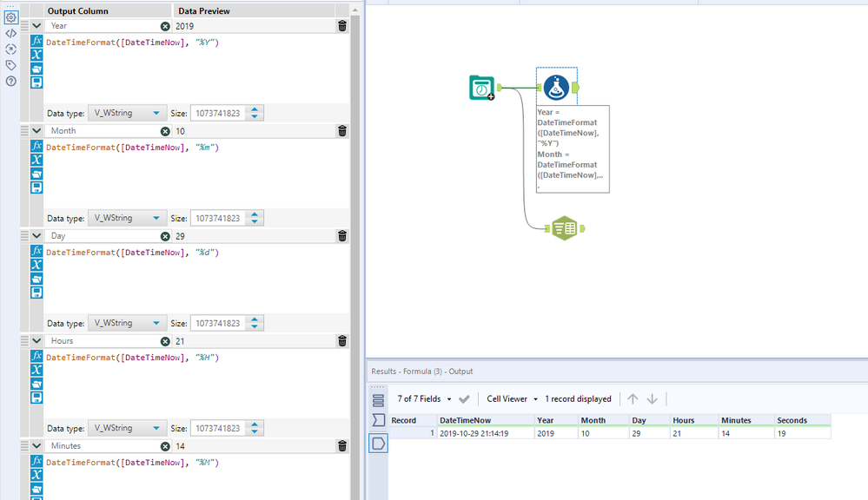This screenshot has width=868, height=500.
Task: Collapse the Minutes expression section
Action: click(36, 446)
